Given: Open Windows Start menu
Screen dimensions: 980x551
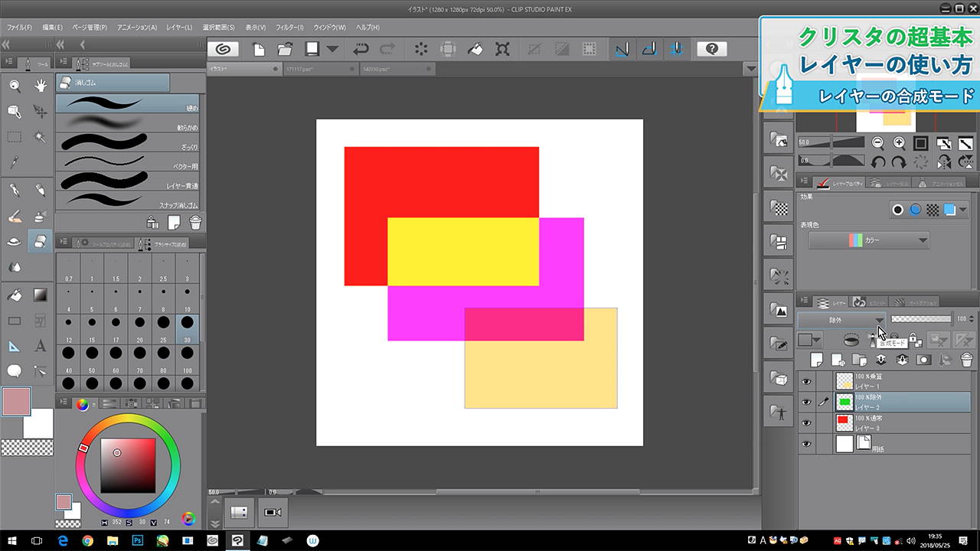Looking at the screenshot, I should click(12, 540).
